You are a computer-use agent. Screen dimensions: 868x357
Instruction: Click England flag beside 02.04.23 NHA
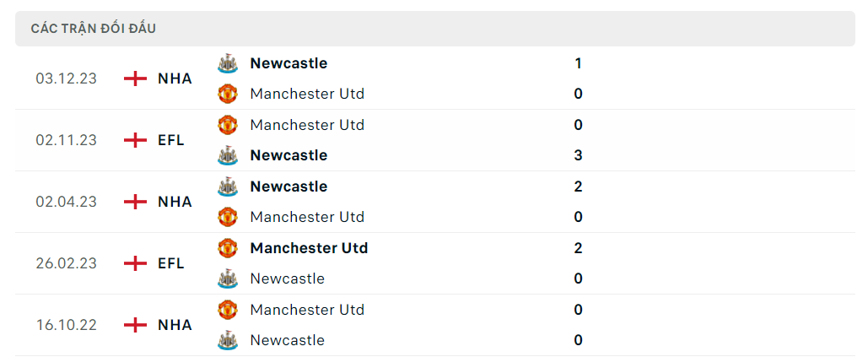(x=135, y=202)
